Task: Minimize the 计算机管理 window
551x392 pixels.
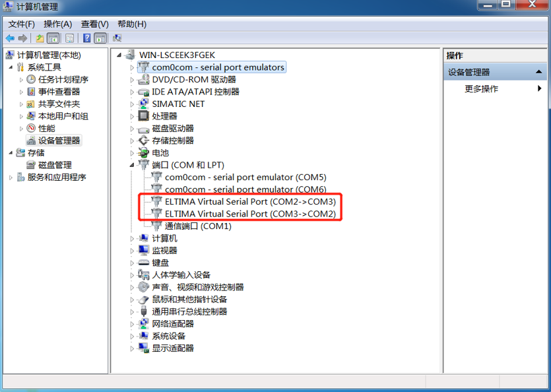Action: (x=488, y=5)
